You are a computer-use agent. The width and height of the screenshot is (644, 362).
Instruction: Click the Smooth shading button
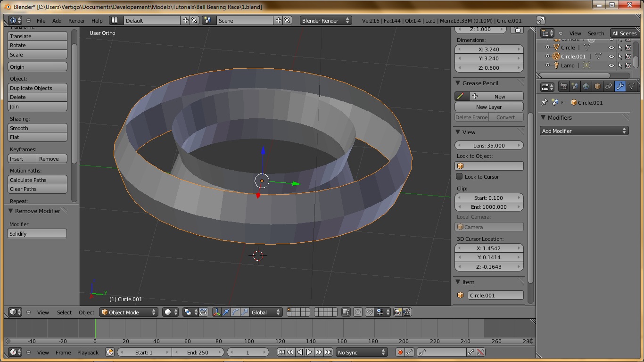coord(38,128)
